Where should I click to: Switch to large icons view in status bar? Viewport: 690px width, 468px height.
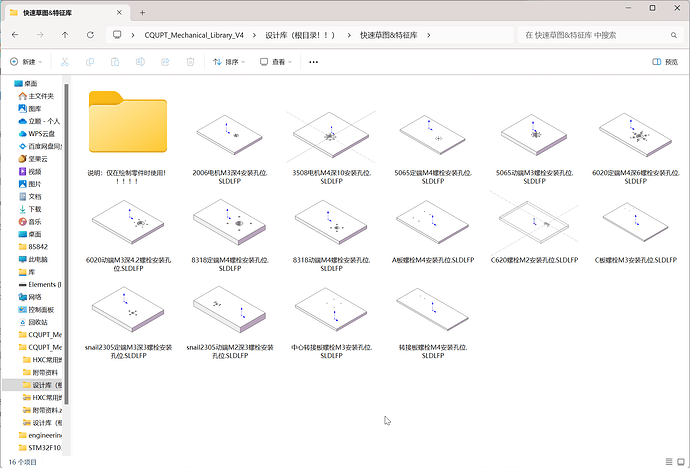point(681,462)
